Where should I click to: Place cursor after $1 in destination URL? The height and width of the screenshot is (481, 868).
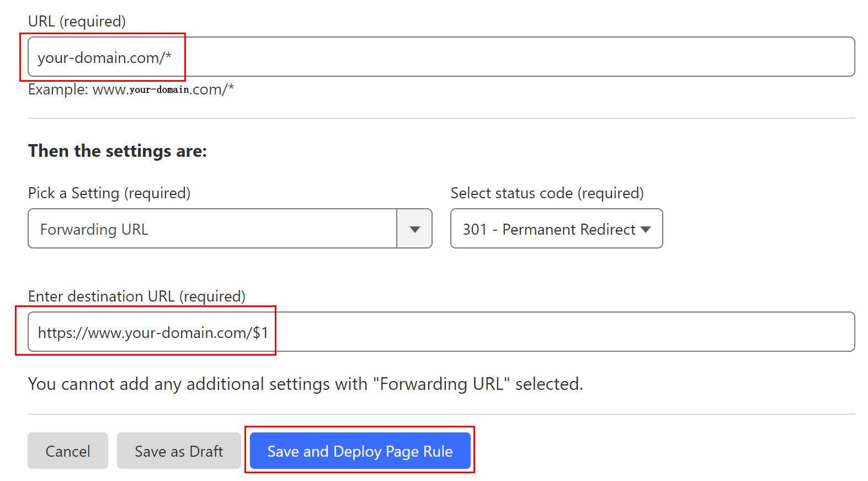(269, 332)
